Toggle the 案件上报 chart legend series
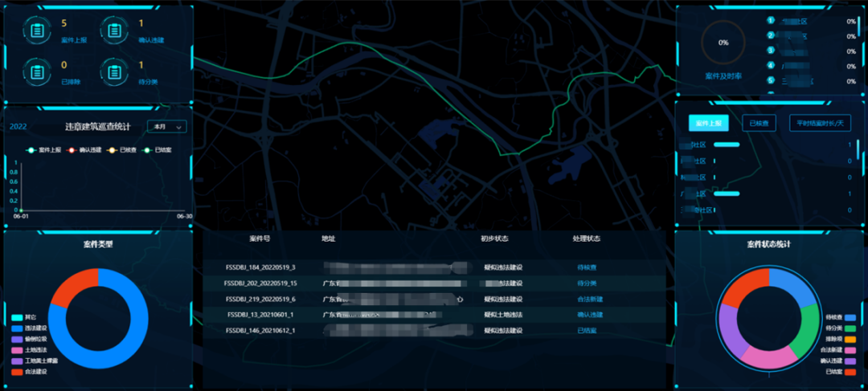The height and width of the screenshot is (391, 868). 48,150
